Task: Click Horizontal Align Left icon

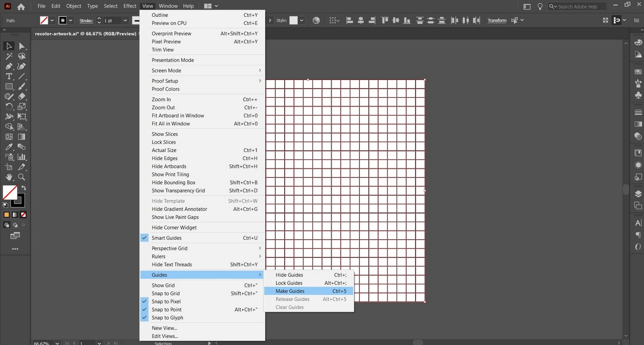Action: (349, 21)
